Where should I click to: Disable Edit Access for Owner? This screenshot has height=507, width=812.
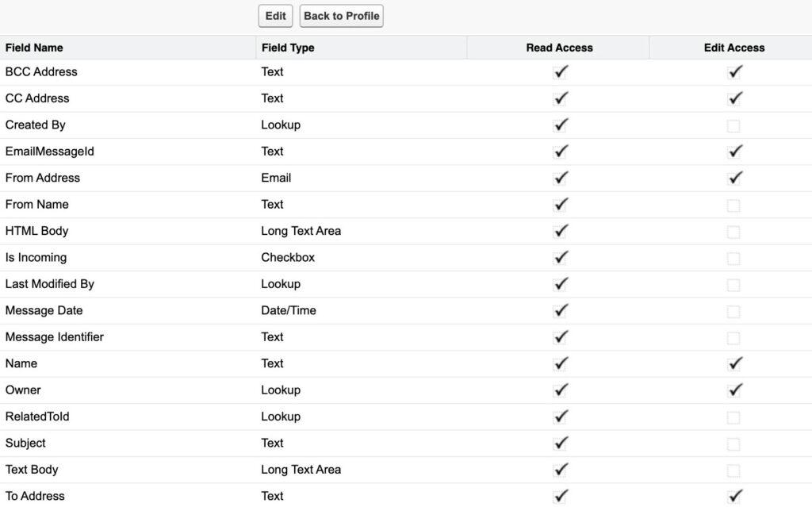[x=734, y=390]
